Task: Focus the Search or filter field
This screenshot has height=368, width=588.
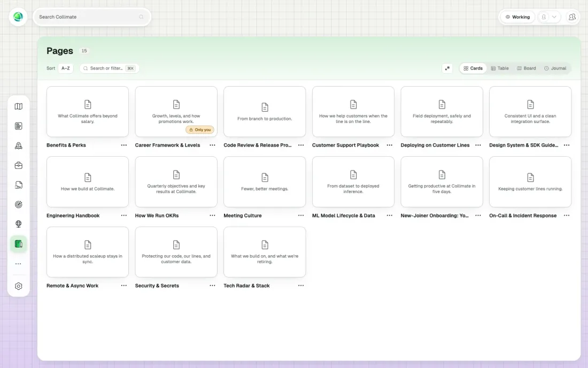Action: (x=109, y=68)
